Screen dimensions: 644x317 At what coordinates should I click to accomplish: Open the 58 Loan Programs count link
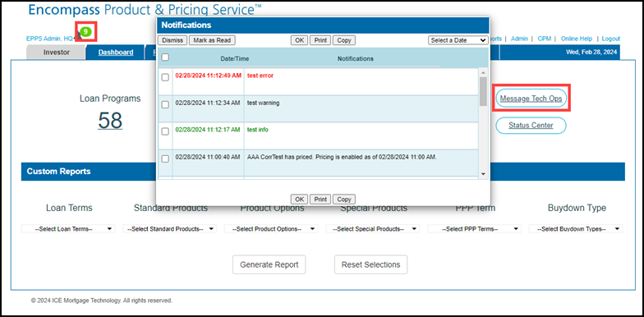pos(110,120)
